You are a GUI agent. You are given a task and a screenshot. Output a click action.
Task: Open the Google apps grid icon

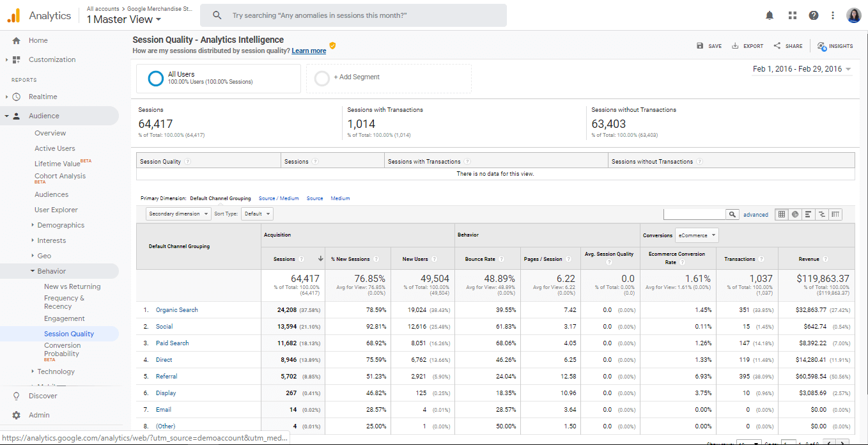793,15
